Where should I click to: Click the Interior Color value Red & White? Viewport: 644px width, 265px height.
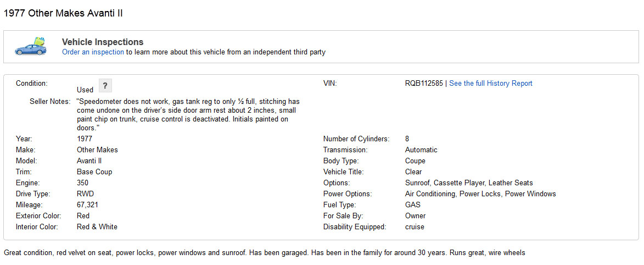click(97, 227)
